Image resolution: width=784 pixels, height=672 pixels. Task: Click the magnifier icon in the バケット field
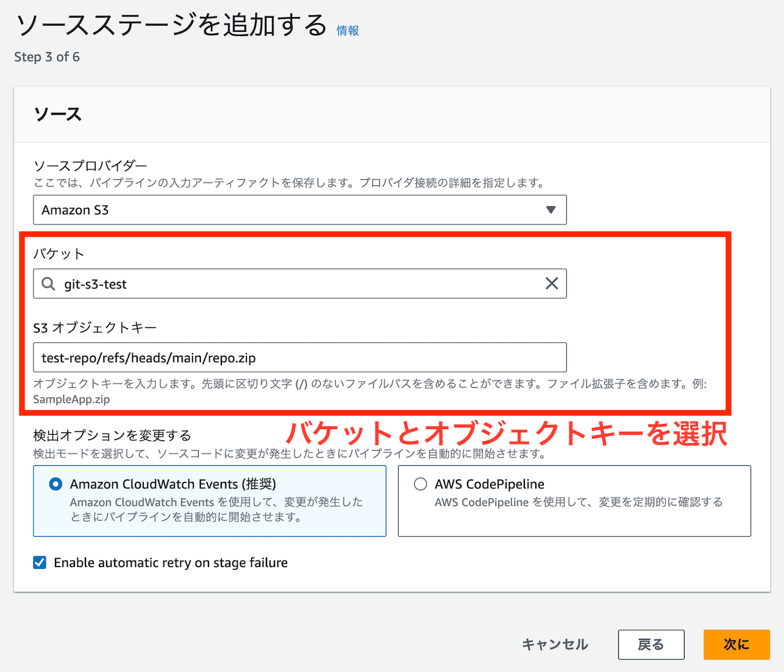click(x=48, y=284)
